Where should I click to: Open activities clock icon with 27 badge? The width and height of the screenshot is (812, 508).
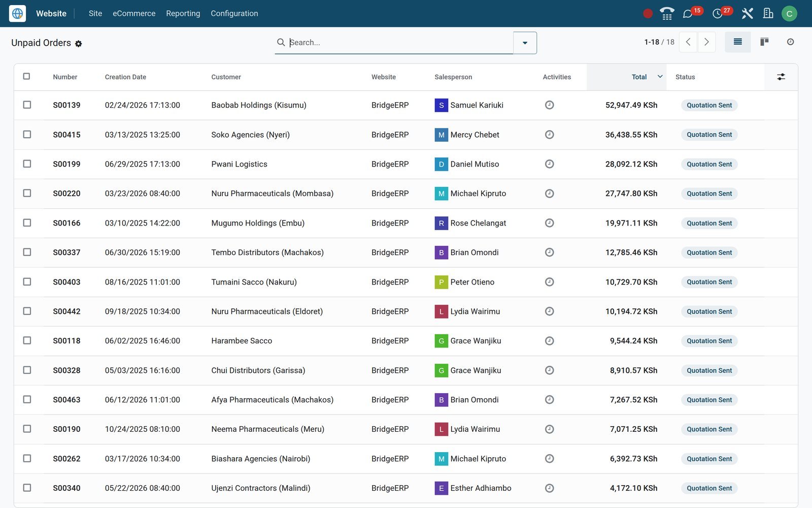point(718,14)
